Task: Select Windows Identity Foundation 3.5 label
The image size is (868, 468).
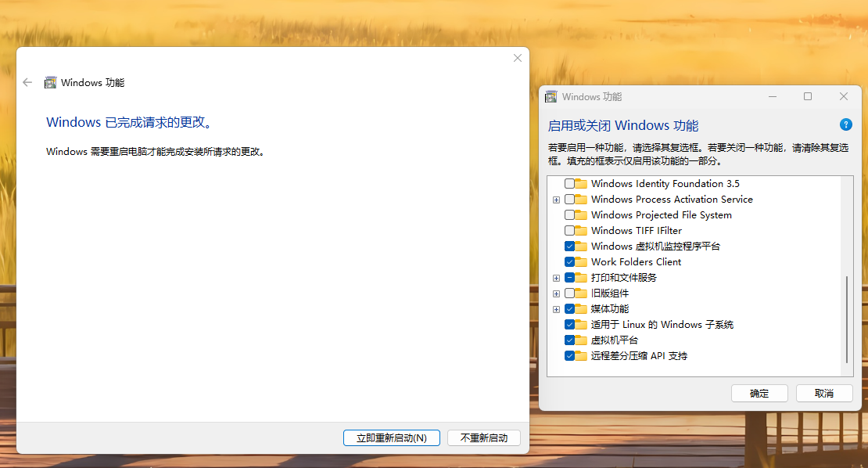Action: click(x=665, y=183)
